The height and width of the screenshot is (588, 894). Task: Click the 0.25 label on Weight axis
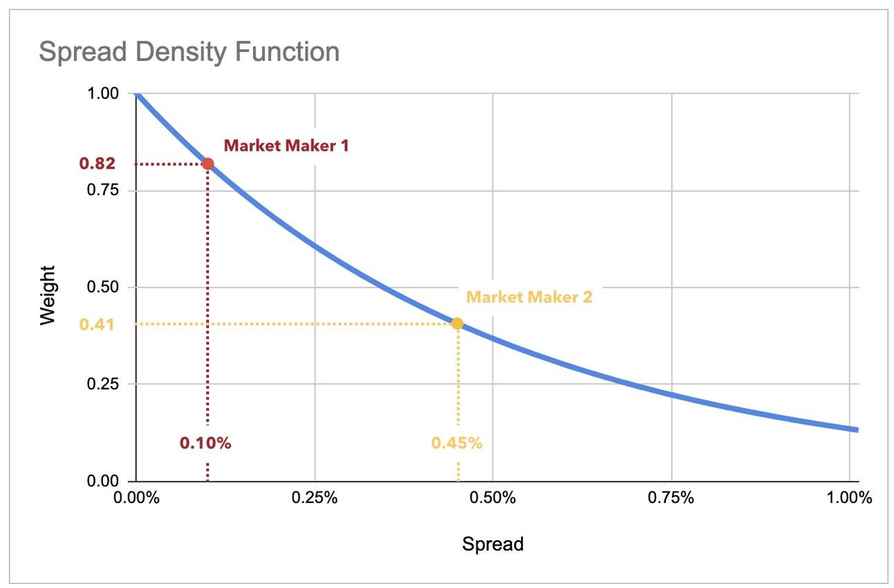tap(102, 384)
